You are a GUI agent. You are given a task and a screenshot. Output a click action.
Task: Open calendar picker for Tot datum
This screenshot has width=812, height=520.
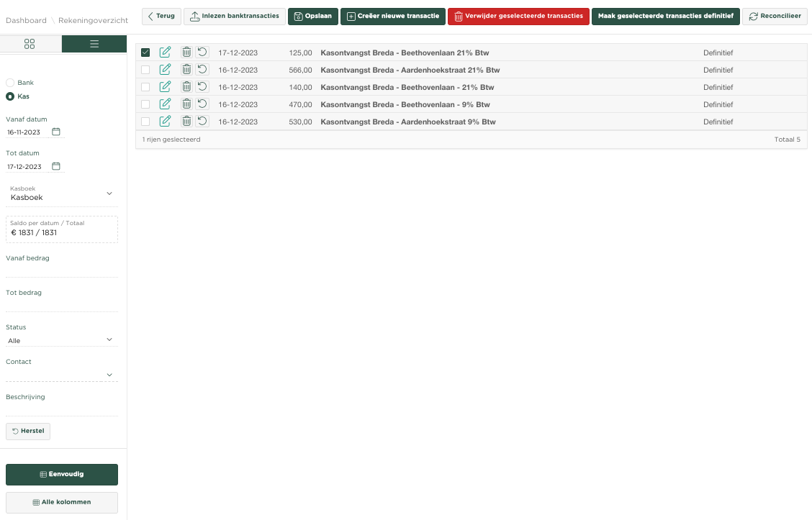(56, 166)
